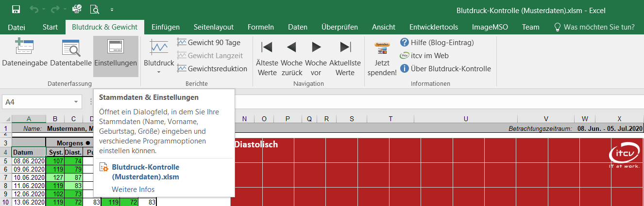Click the Syst. column header cell
This screenshot has width=644, height=206.
(55, 152)
